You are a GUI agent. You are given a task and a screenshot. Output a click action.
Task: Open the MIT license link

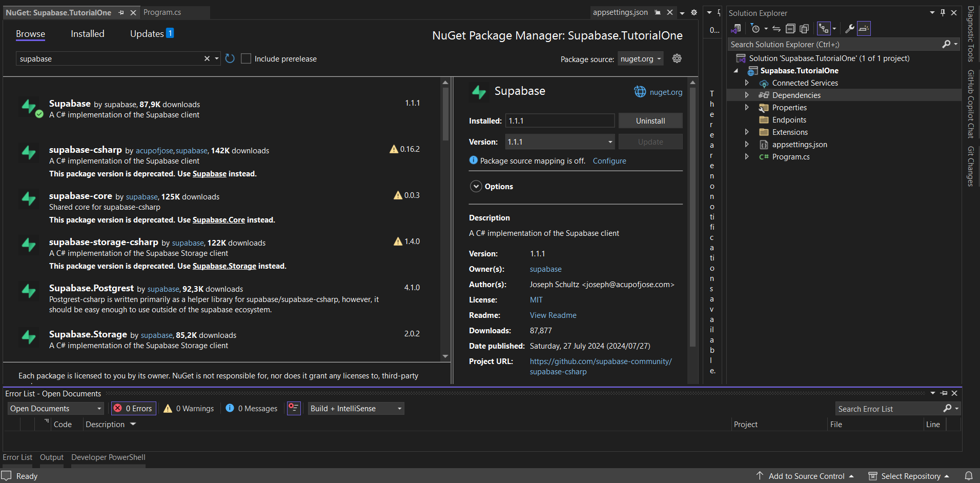pos(536,300)
